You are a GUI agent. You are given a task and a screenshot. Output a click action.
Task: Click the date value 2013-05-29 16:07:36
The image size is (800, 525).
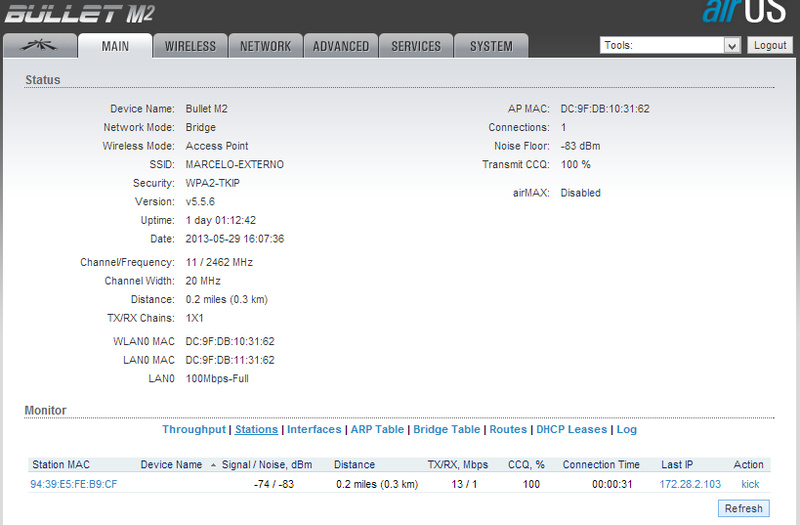234,239
